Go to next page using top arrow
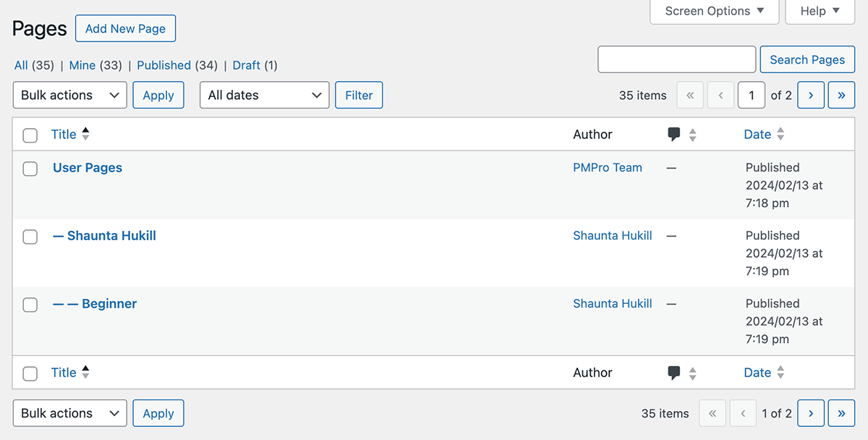 pyautogui.click(x=811, y=95)
